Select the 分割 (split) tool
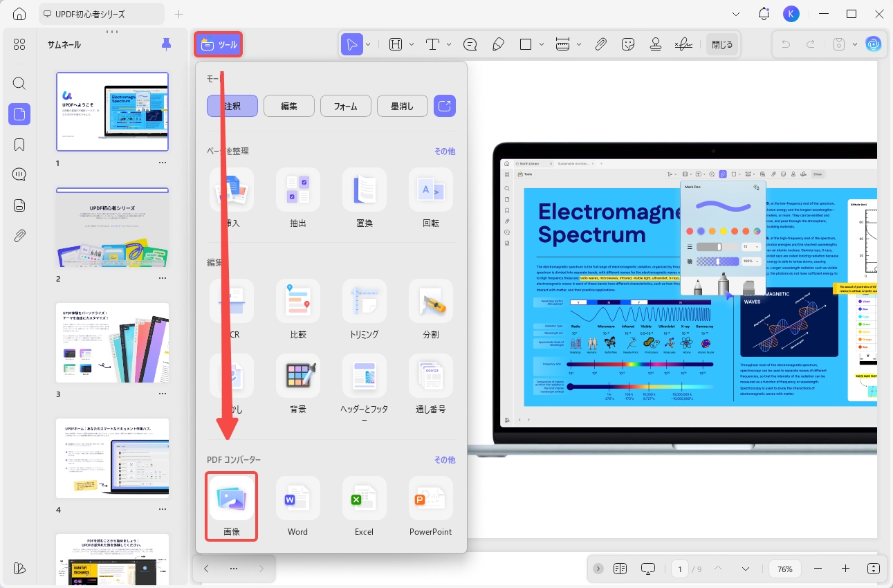This screenshot has width=893, height=588. pyautogui.click(x=431, y=310)
